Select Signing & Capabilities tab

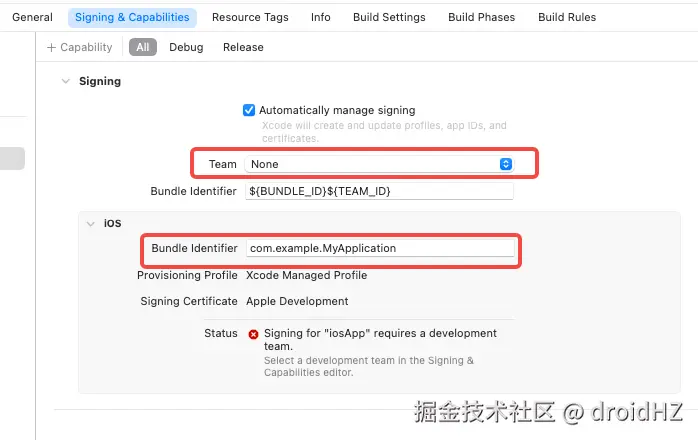coord(133,17)
